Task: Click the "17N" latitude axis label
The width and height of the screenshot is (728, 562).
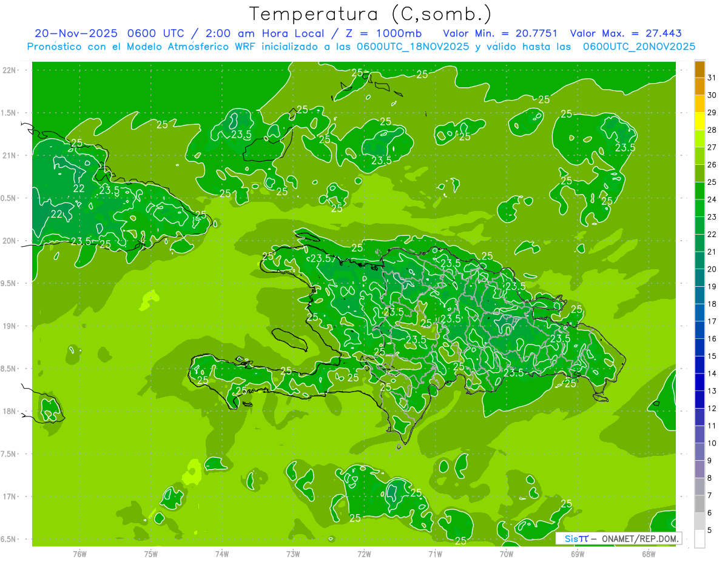Action: (10, 497)
